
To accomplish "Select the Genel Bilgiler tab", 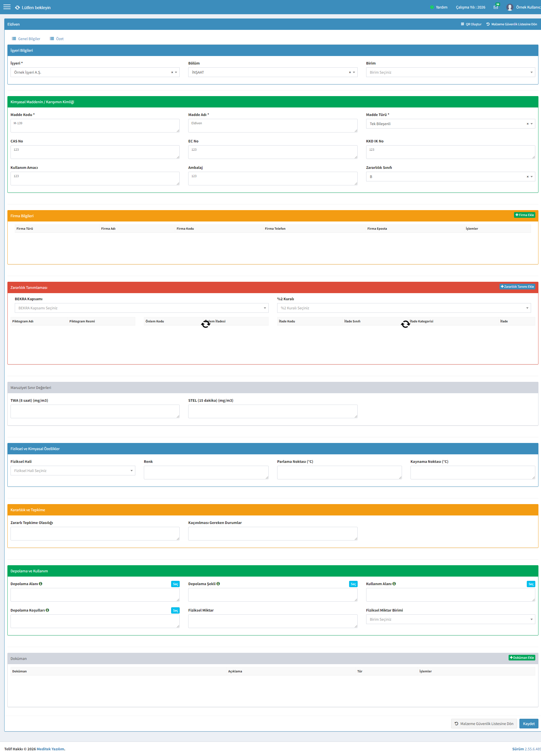I will pos(26,39).
